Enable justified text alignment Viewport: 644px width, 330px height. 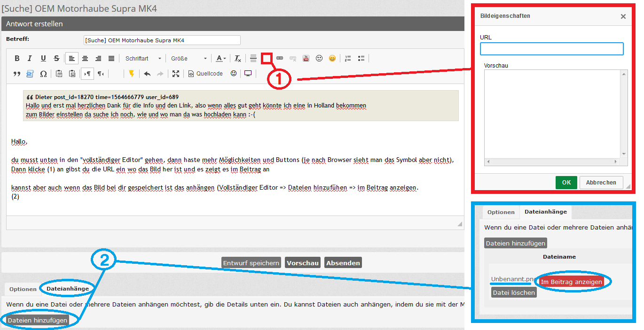point(111,59)
